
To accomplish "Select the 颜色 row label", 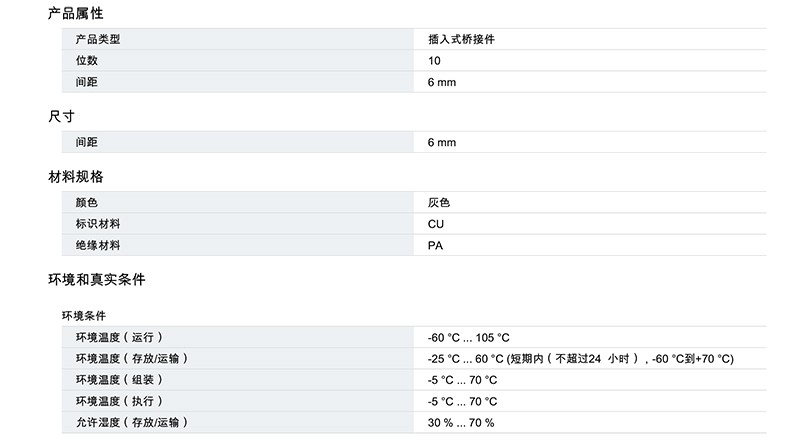I will pos(86,203).
